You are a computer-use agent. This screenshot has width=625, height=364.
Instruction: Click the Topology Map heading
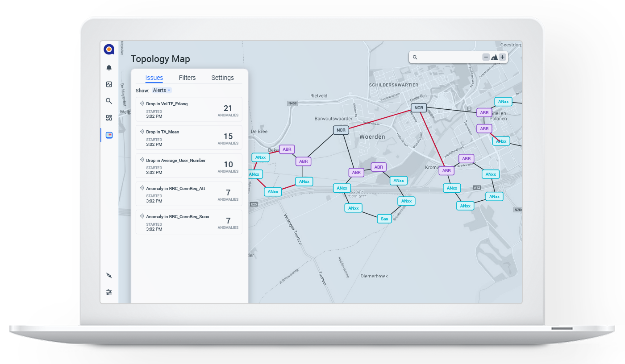(x=160, y=59)
